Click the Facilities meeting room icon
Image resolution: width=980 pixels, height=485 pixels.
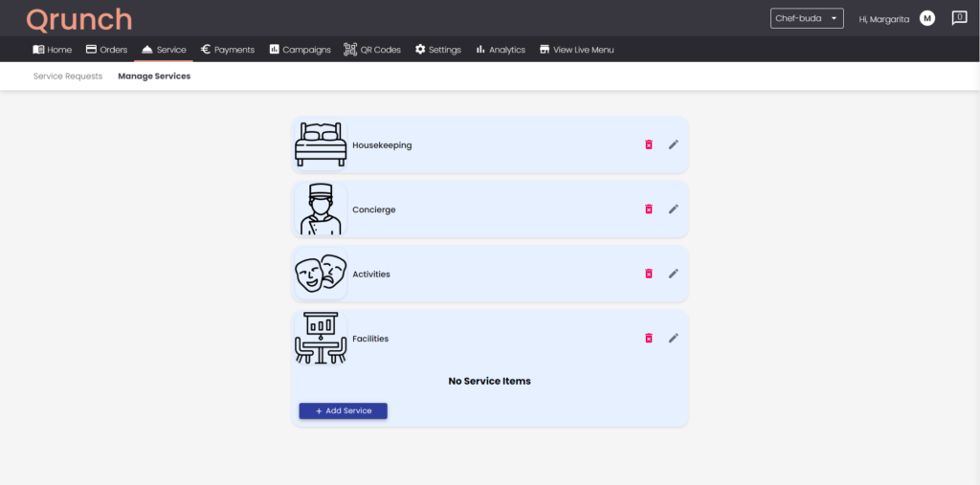coord(321,338)
